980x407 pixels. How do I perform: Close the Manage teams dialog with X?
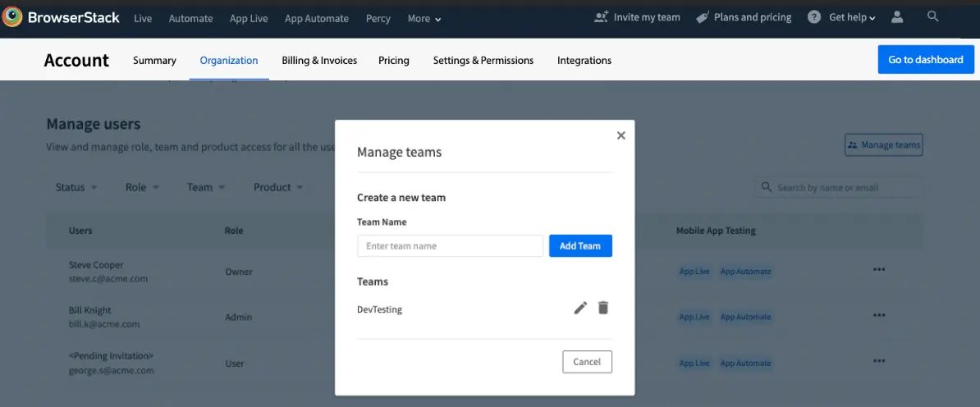[621, 135]
